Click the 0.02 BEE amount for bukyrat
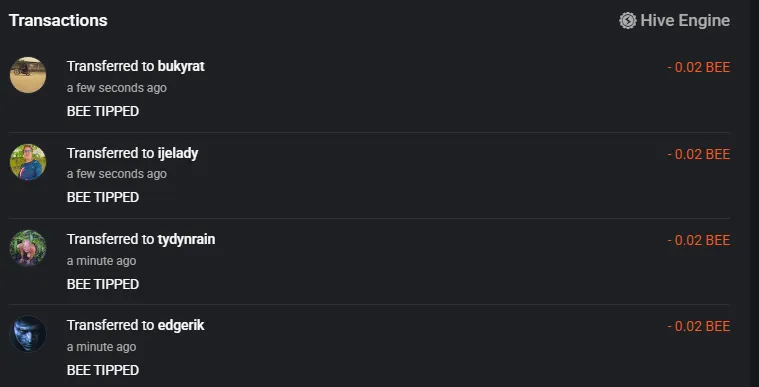The width and height of the screenshot is (759, 387). (x=699, y=67)
